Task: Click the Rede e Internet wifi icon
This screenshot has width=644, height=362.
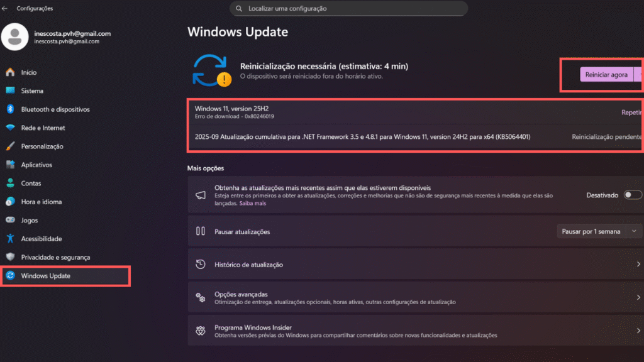Action: [x=10, y=128]
